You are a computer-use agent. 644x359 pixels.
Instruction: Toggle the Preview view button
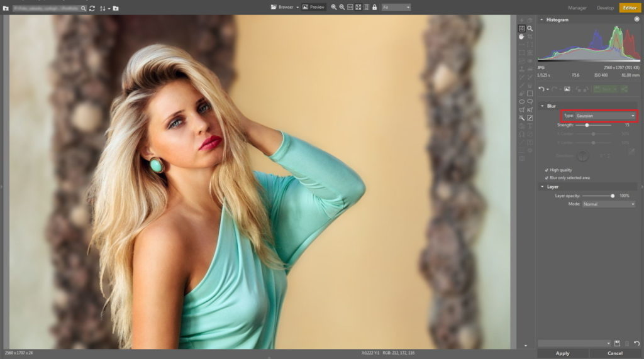coord(313,8)
